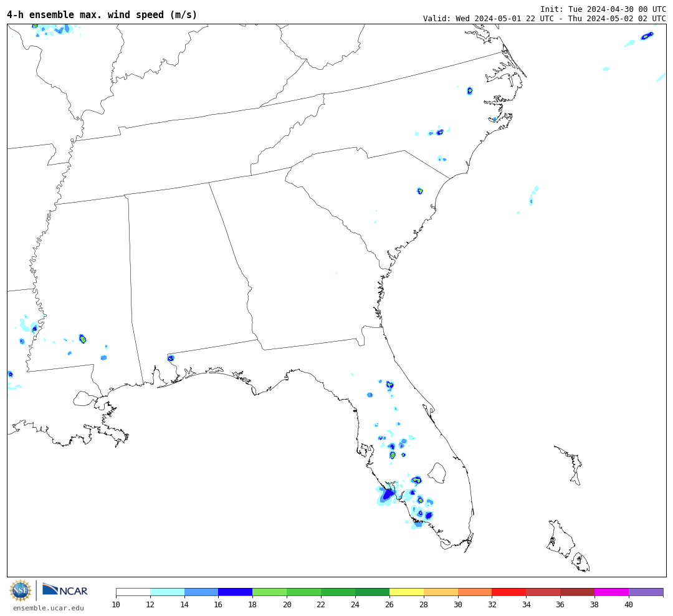
Task: Click the dark green 24-26 color swatch
Action: (372, 592)
